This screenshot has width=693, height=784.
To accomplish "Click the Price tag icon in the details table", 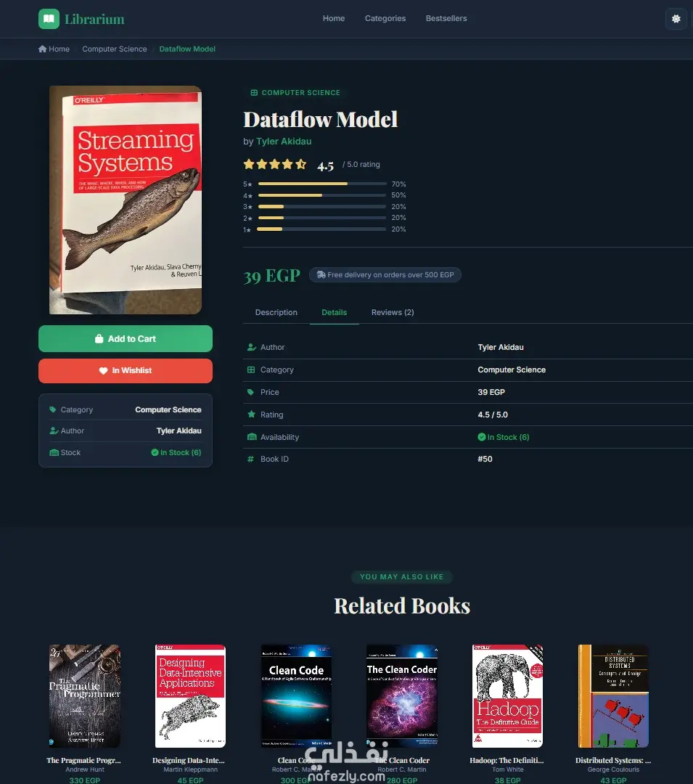I will (x=251, y=393).
